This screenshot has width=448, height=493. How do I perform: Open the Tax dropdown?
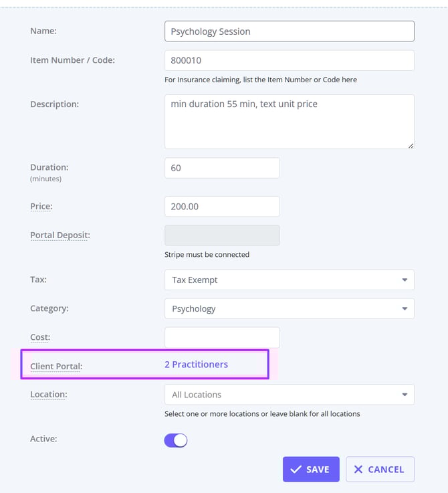(289, 280)
